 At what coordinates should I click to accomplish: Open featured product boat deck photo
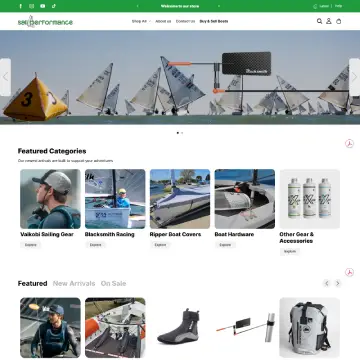pos(115,328)
